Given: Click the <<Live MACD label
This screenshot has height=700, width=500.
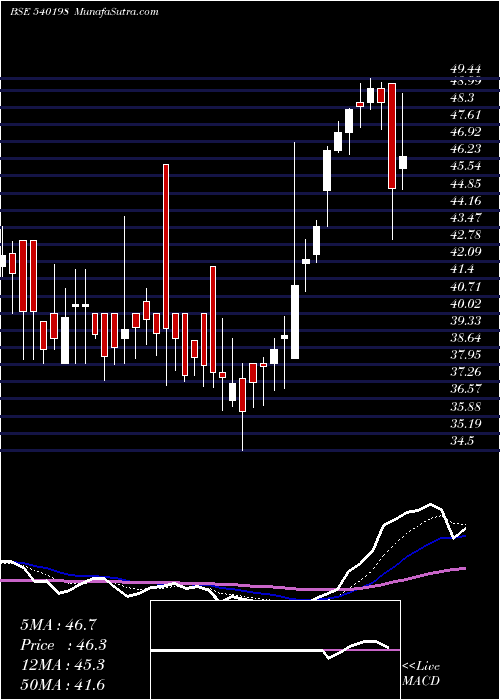Looking at the screenshot, I should coord(421,674).
